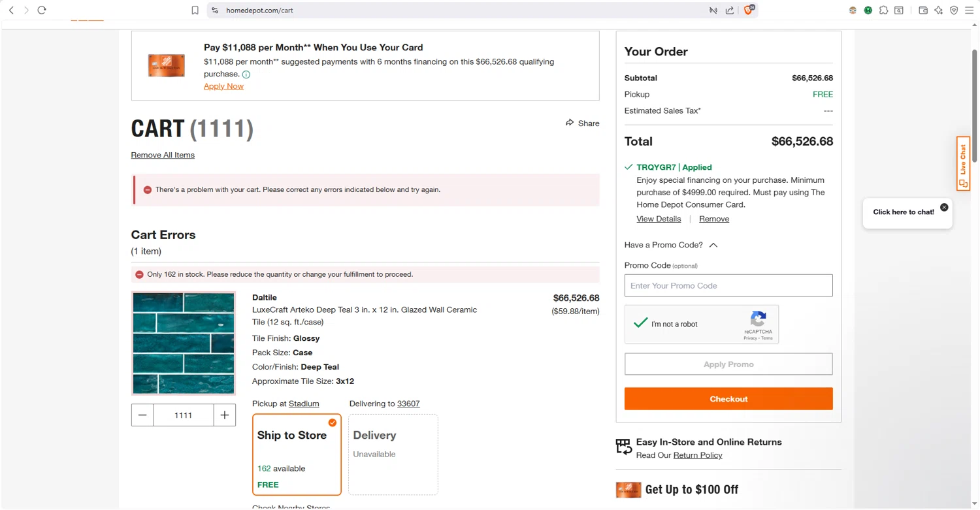Select the Ship to Store fulfillment option
Viewport: 980px width, 510px height.
click(x=297, y=454)
